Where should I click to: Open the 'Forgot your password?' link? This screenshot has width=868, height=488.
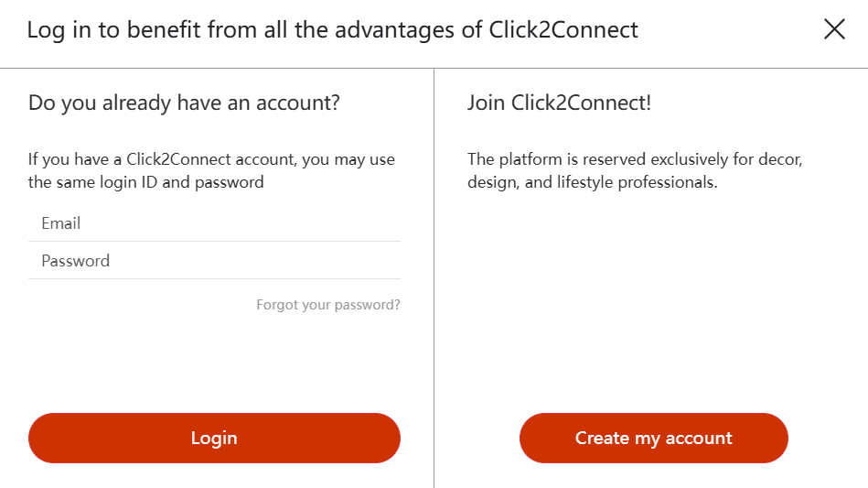328,305
